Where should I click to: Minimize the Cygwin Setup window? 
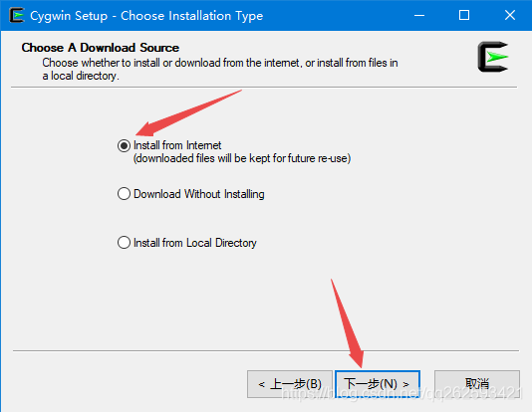(419, 15)
